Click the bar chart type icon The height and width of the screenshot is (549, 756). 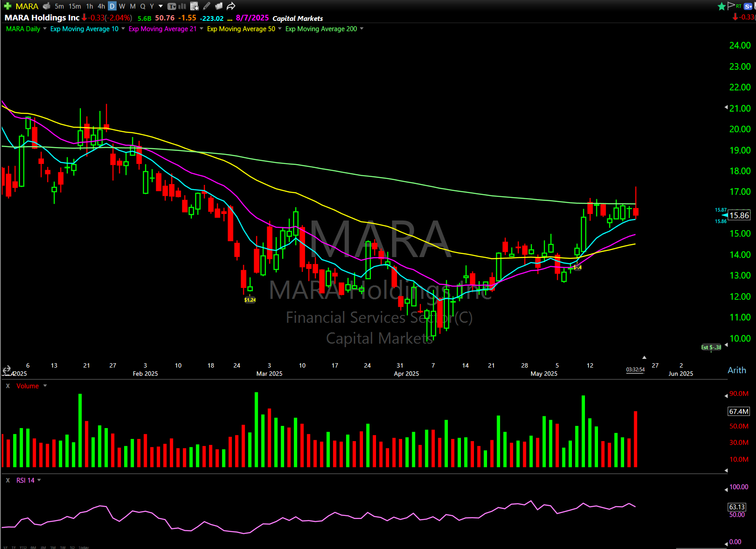click(x=182, y=6)
